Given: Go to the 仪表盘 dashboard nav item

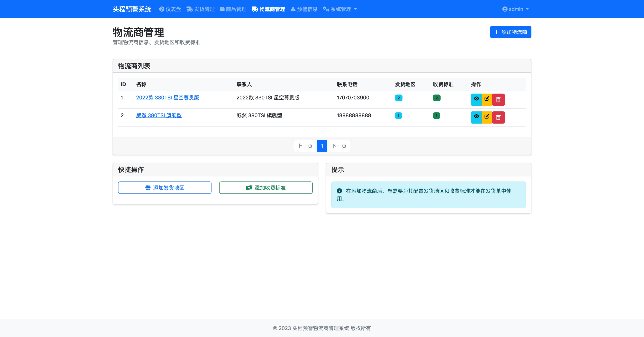Looking at the screenshot, I should pyautogui.click(x=170, y=9).
